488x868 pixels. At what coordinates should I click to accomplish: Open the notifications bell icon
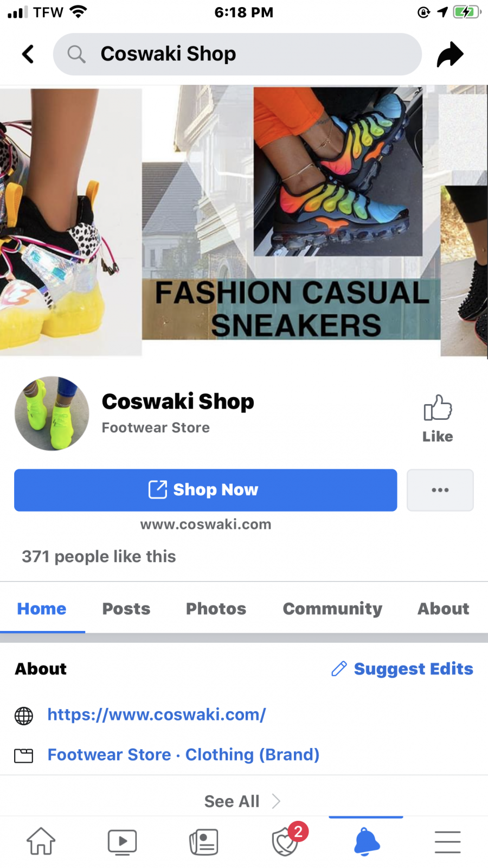click(x=367, y=841)
